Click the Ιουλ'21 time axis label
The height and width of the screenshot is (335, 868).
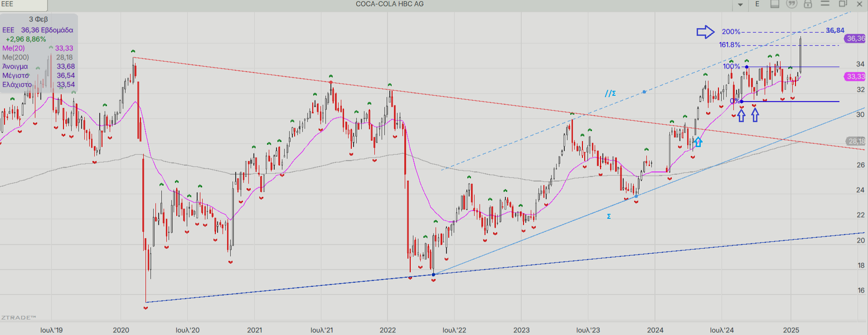[x=321, y=330]
